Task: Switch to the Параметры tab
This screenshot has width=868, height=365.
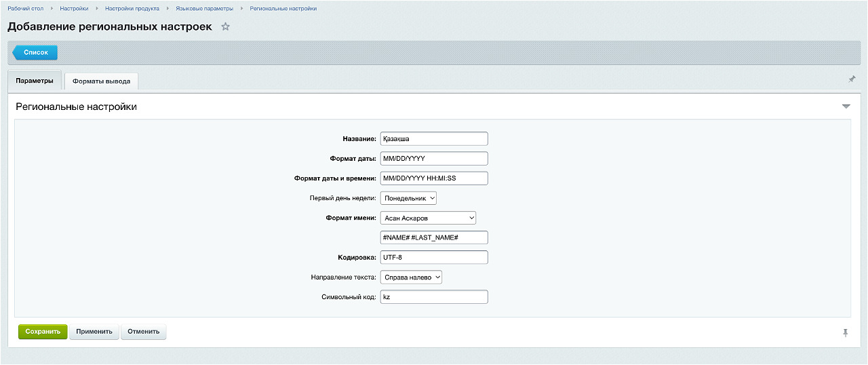Action: pos(35,81)
